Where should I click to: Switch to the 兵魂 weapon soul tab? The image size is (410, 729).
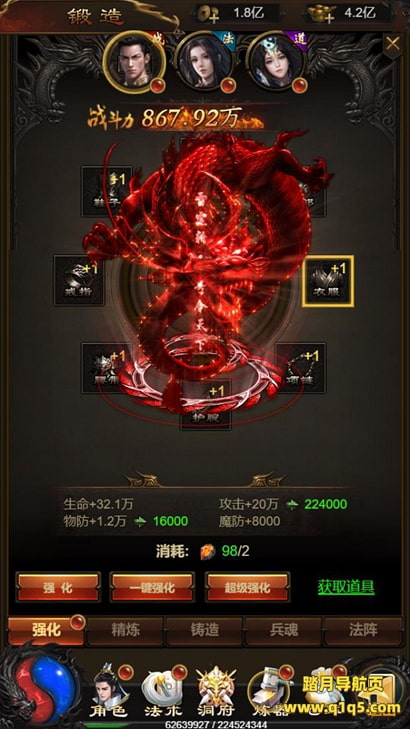[x=284, y=630]
